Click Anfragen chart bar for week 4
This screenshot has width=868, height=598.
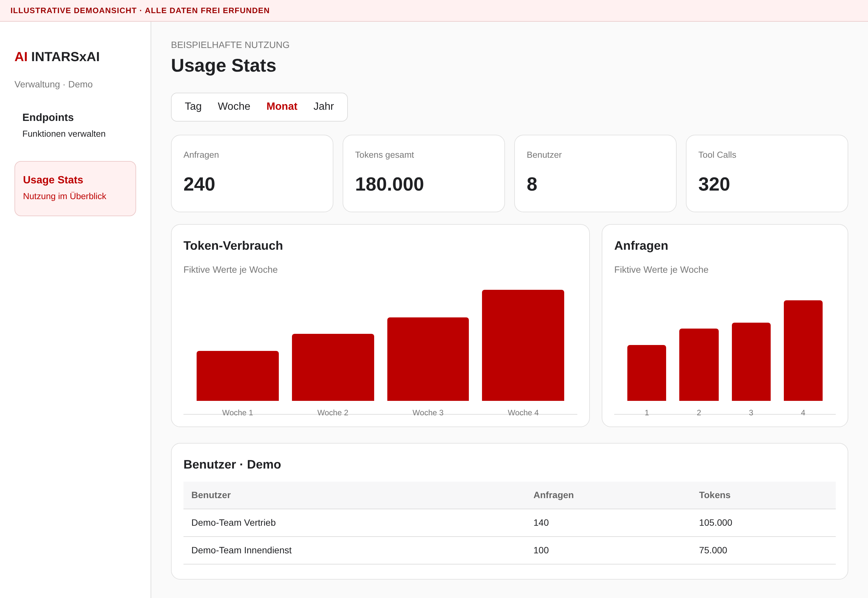tap(803, 350)
